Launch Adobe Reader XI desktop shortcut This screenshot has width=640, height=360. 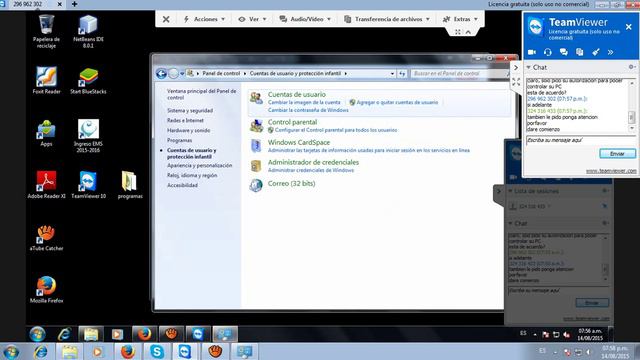coord(46,185)
